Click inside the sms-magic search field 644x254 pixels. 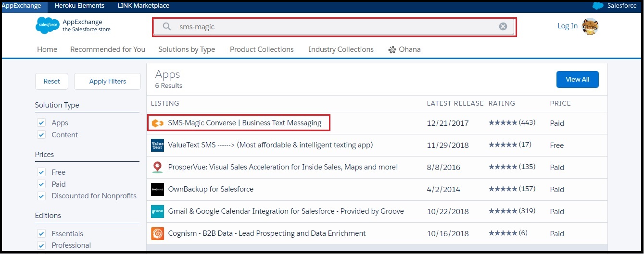coord(334,27)
